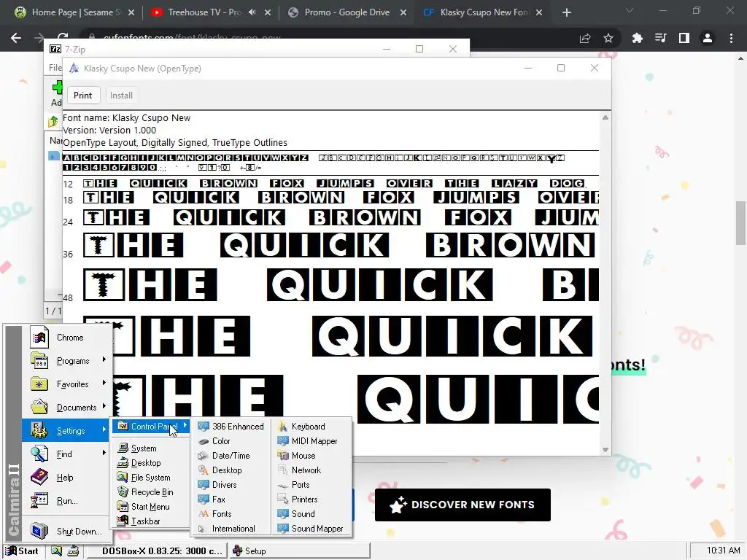Toggle Chrome side panel icon
This screenshot has height=560, width=747.
[x=684, y=38]
